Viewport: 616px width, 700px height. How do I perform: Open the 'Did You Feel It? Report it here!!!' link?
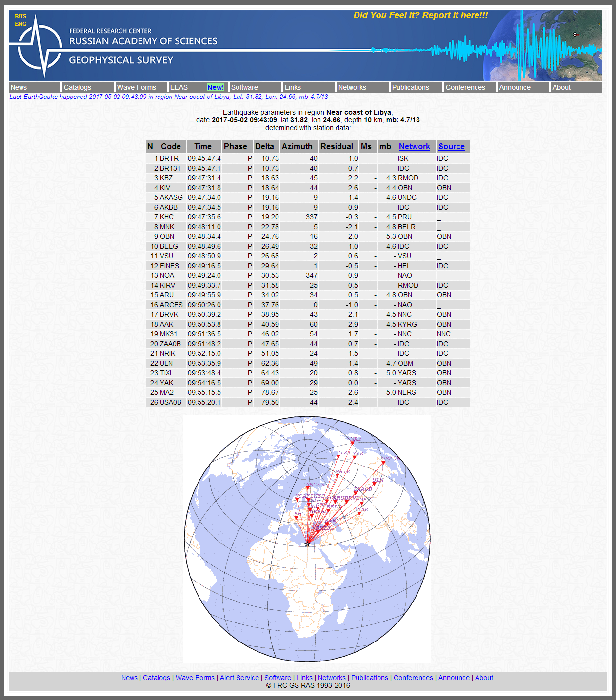[420, 15]
